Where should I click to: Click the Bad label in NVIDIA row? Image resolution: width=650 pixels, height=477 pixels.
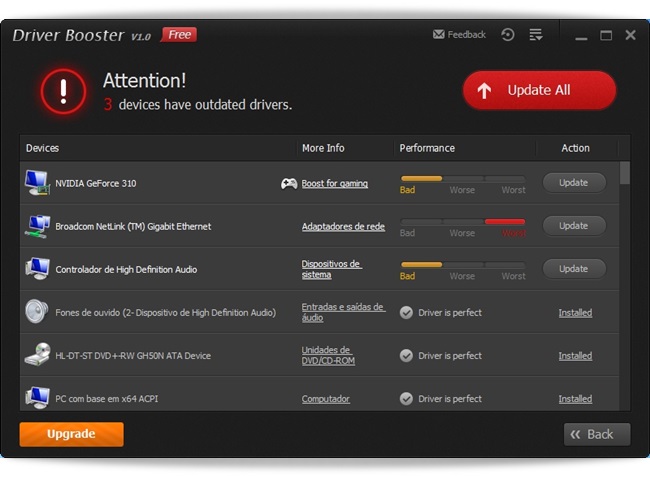pos(407,190)
